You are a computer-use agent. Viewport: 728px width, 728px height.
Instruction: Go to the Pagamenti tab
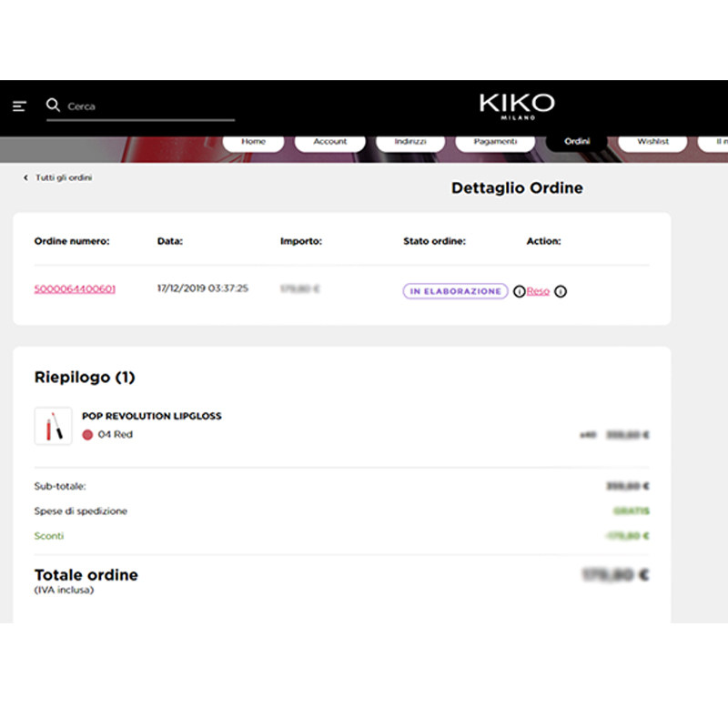point(495,142)
